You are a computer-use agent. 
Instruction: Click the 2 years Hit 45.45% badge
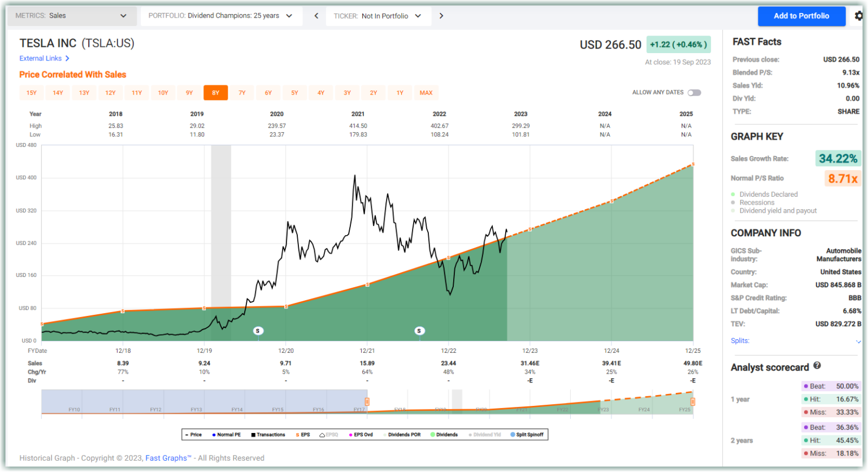pyautogui.click(x=831, y=440)
